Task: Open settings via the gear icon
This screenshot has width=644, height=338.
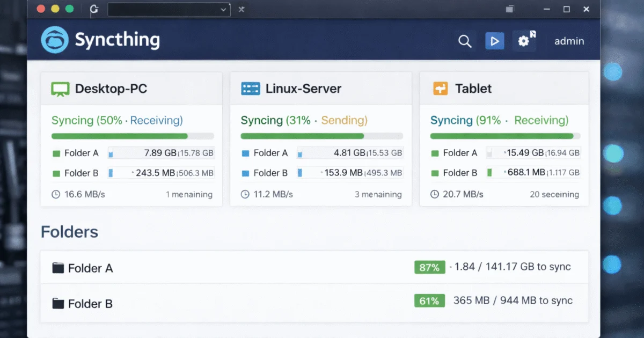Action: pos(524,40)
